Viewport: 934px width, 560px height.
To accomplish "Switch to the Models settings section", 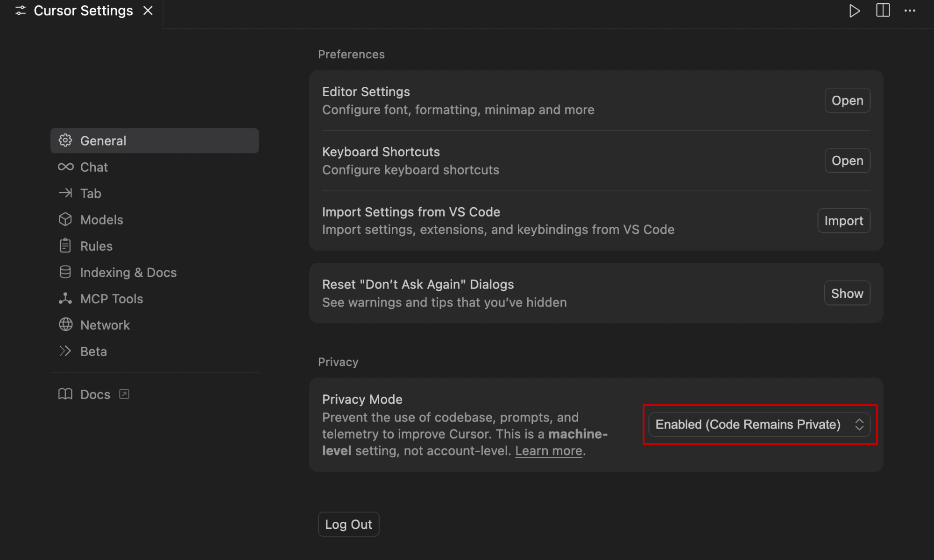I will click(155, 219).
